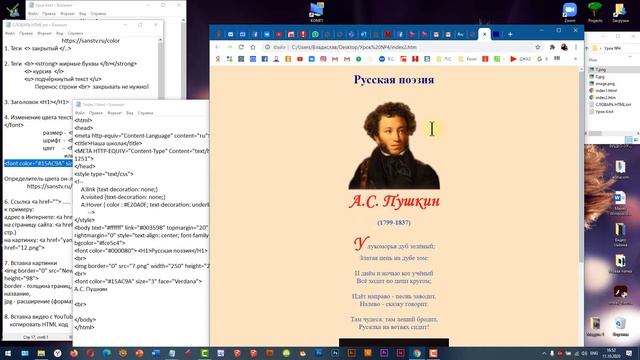The image size is (640, 360).
Task: Click the 'А.С. Пушкин' red title
Action: pos(394,201)
